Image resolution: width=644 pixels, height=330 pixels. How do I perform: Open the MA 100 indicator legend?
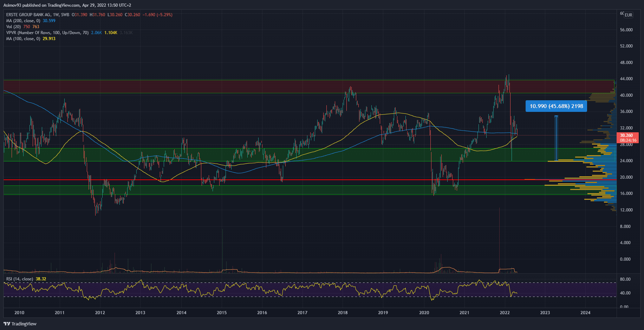tap(23, 39)
